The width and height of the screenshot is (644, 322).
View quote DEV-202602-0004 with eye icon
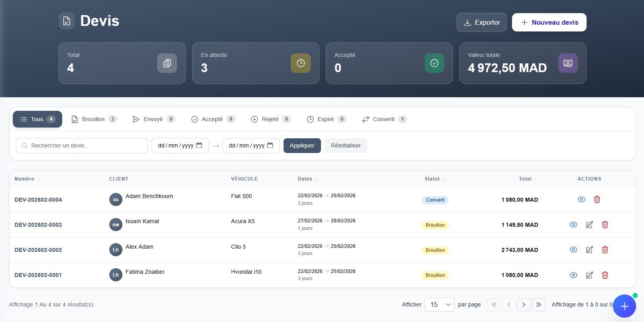coord(581,200)
